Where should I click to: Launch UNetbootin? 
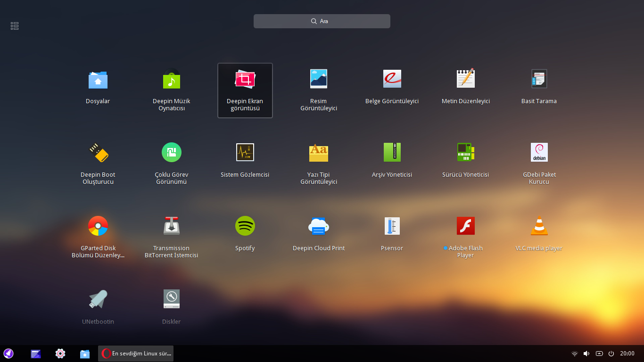tap(98, 300)
